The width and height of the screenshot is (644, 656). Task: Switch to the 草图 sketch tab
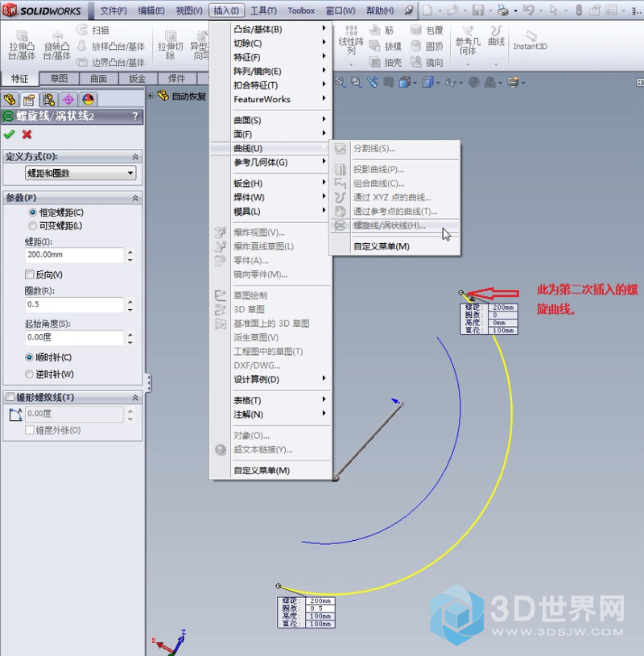tap(59, 79)
